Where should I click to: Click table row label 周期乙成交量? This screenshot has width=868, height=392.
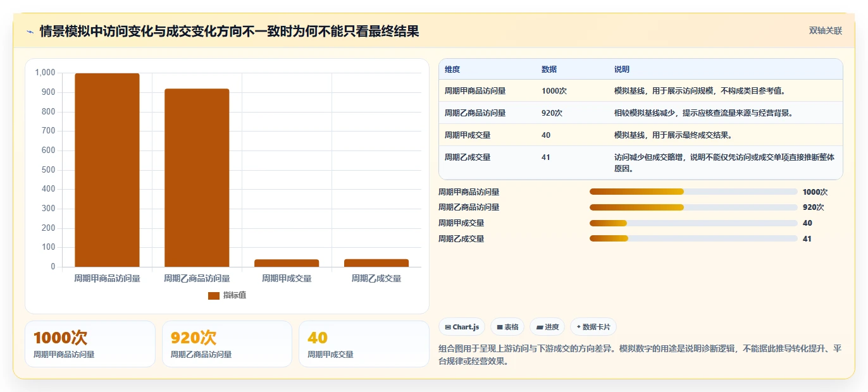[x=468, y=157]
